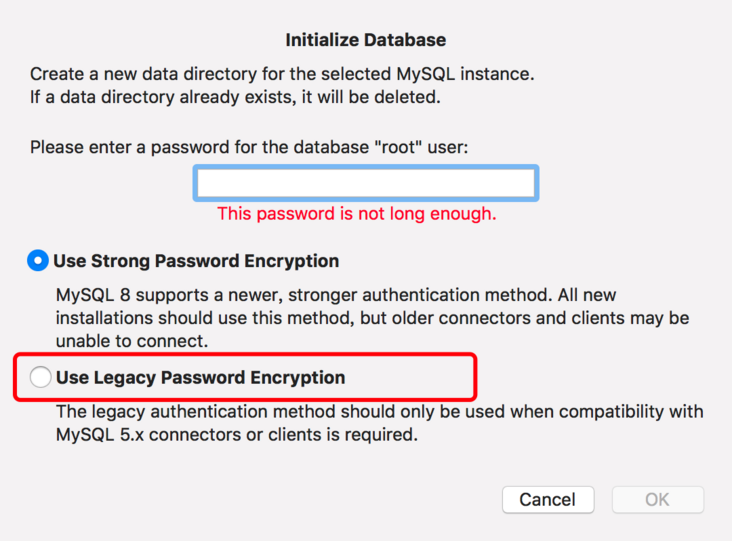Image resolution: width=732 pixels, height=541 pixels.
Task: Click the "MySQL 5.x connectors" description line
Action: tap(235, 435)
